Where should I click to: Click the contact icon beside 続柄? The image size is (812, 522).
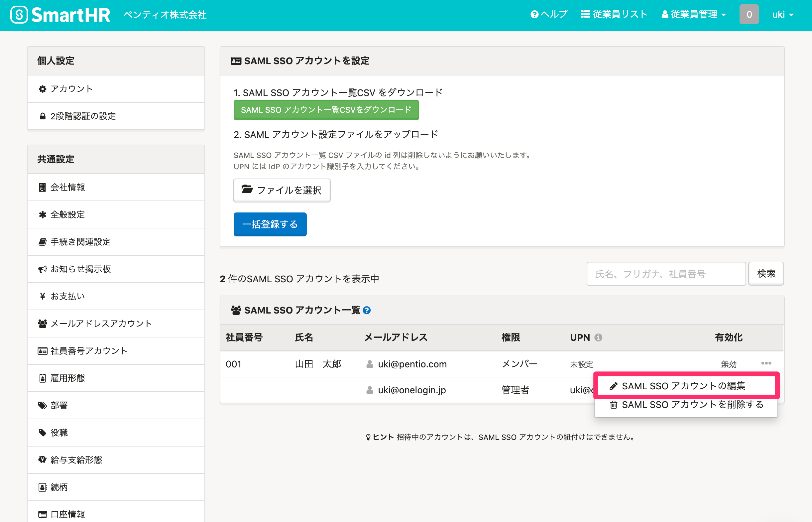[42, 487]
